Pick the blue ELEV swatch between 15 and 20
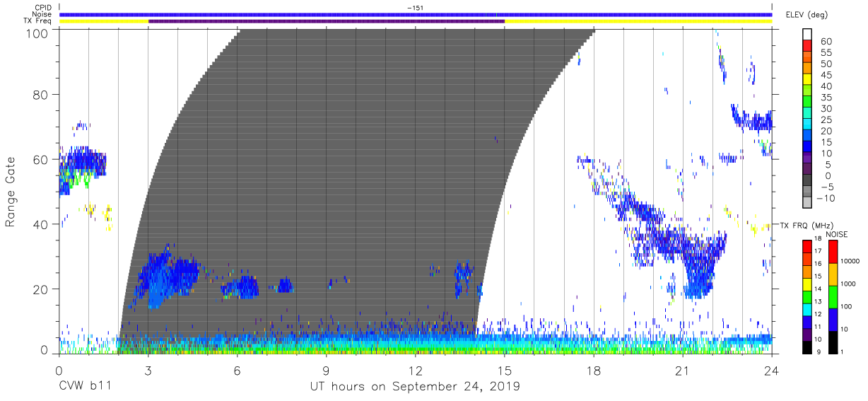 808,136
